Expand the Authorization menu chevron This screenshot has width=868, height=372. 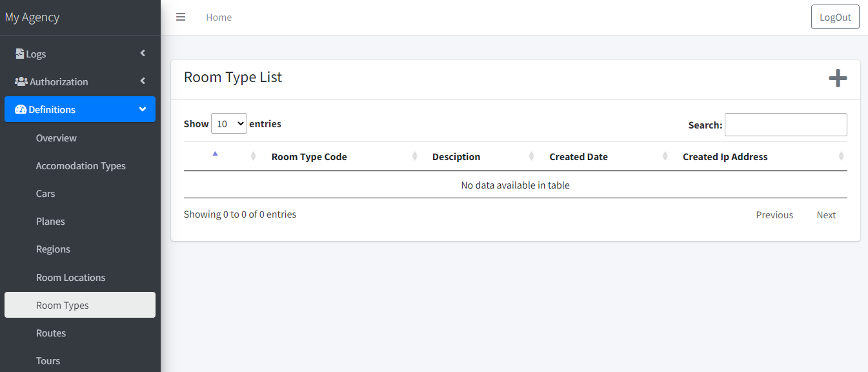(x=143, y=81)
